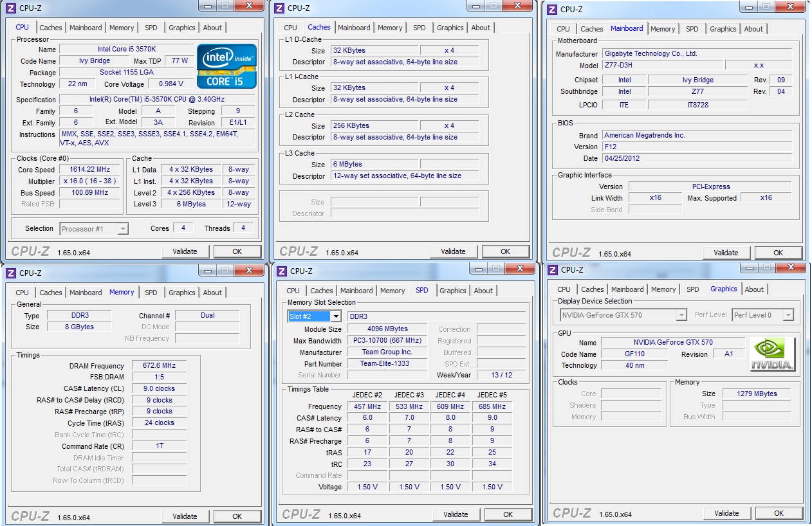Viewport: 812px width, 526px height.
Task: Open the Caches tab in the Gigabyte motherboard window
Action: click(592, 29)
